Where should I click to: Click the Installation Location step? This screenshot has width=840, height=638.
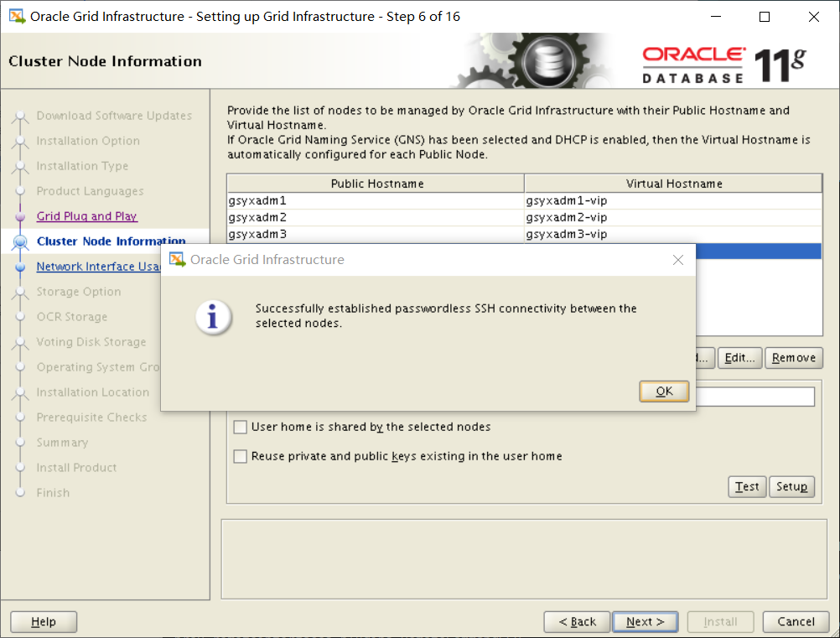(x=93, y=392)
